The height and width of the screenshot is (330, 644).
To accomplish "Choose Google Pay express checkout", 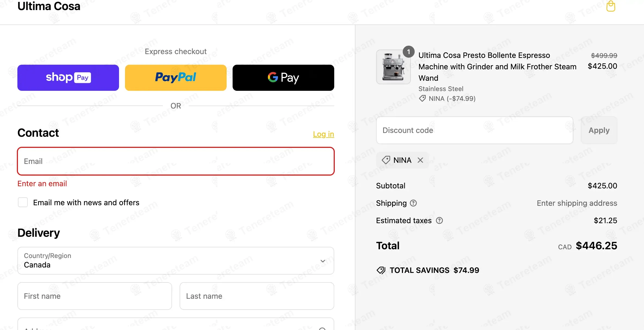I will pos(283,78).
